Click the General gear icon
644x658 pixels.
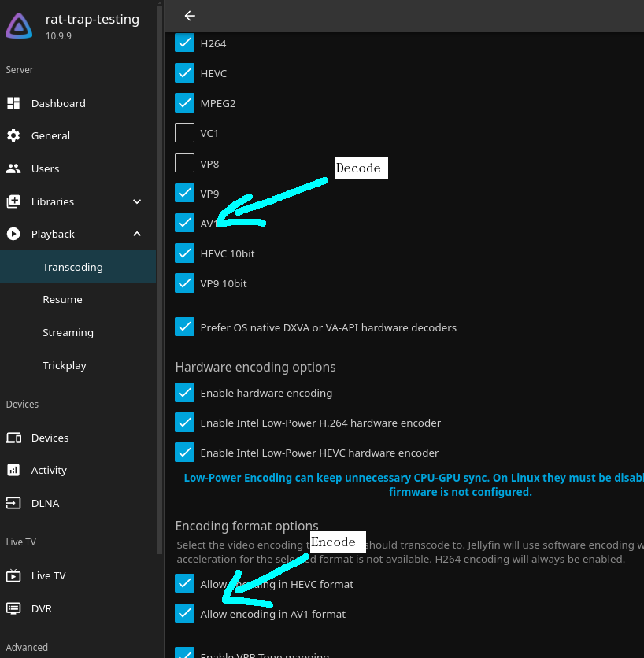[13, 135]
